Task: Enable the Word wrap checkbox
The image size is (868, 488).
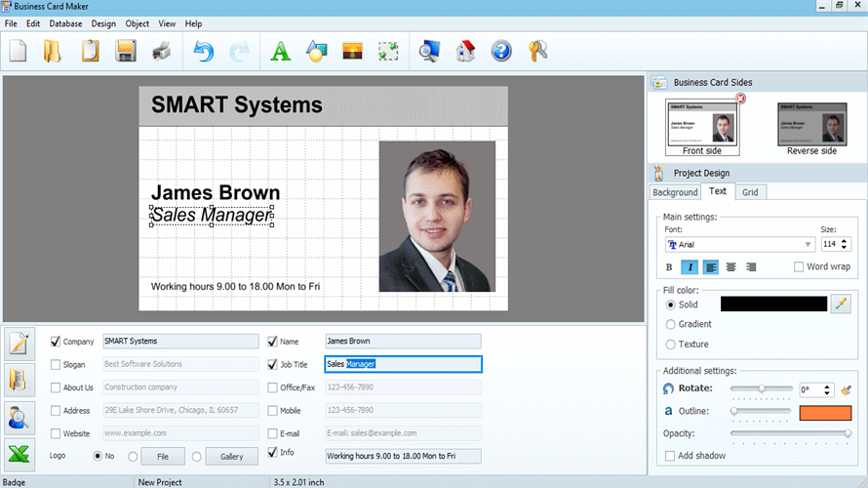Action: tap(799, 266)
